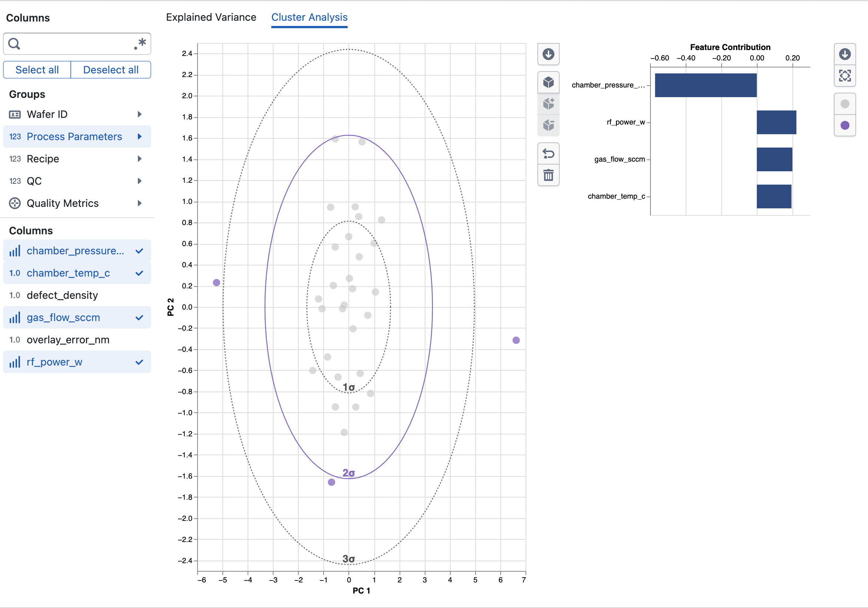Expand the Process Parameters group arrow
This screenshot has height=608, width=868.
tap(139, 136)
